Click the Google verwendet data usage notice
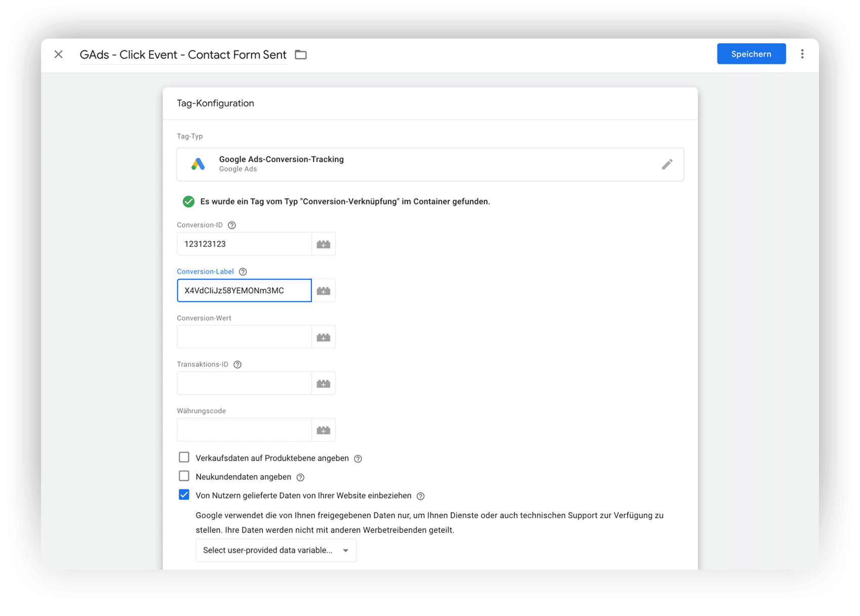Viewport: 860px width, 616px height. click(x=429, y=523)
